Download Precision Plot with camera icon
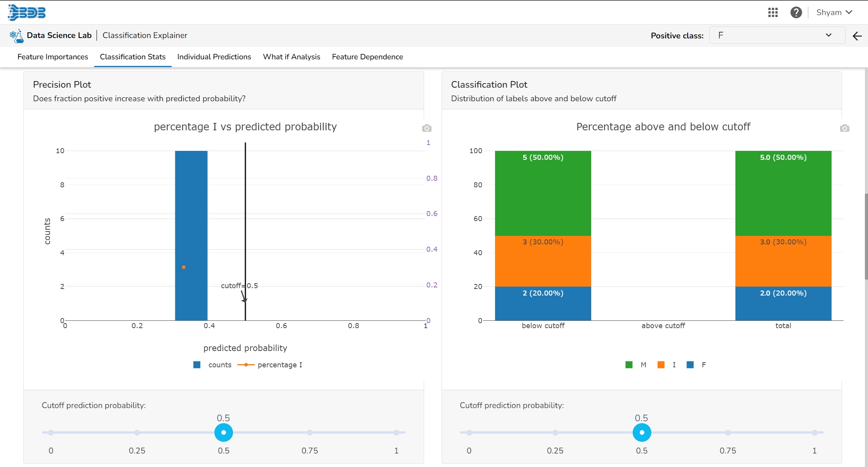868x467 pixels. [x=426, y=128]
